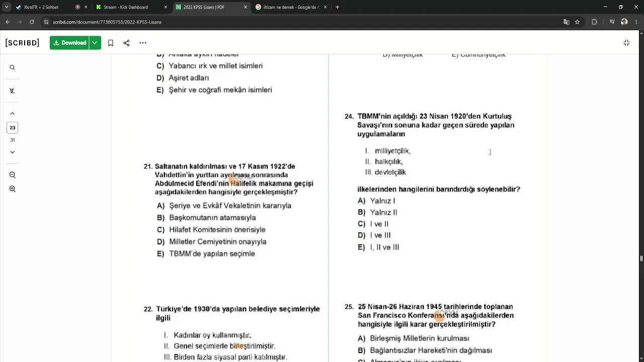Viewport: 644px width, 362px height.
Task: Open the extensions puzzle icon
Action: (x=594, y=22)
